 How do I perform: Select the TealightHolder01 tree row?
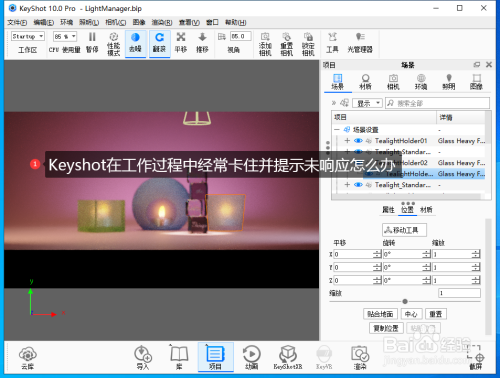click(409, 141)
